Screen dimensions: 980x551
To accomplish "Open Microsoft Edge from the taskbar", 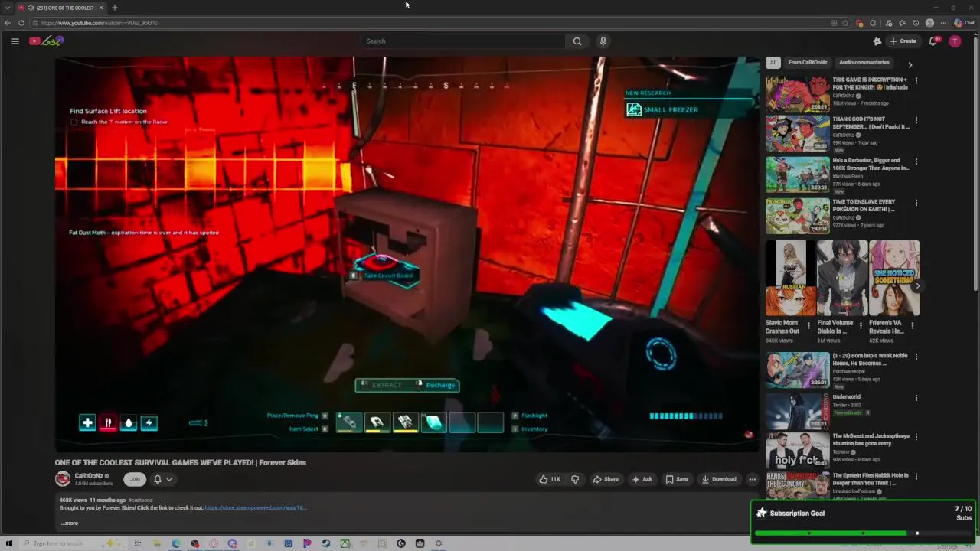I will 176,543.
